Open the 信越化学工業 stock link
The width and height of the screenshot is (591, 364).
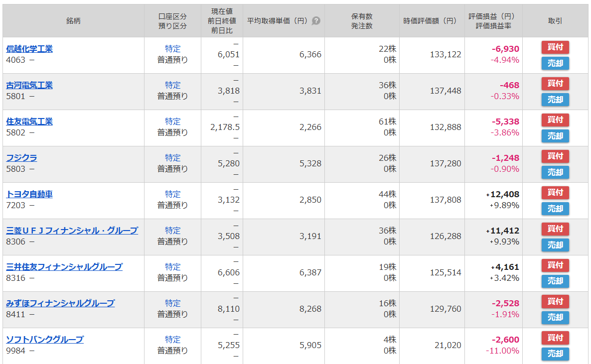(29, 49)
